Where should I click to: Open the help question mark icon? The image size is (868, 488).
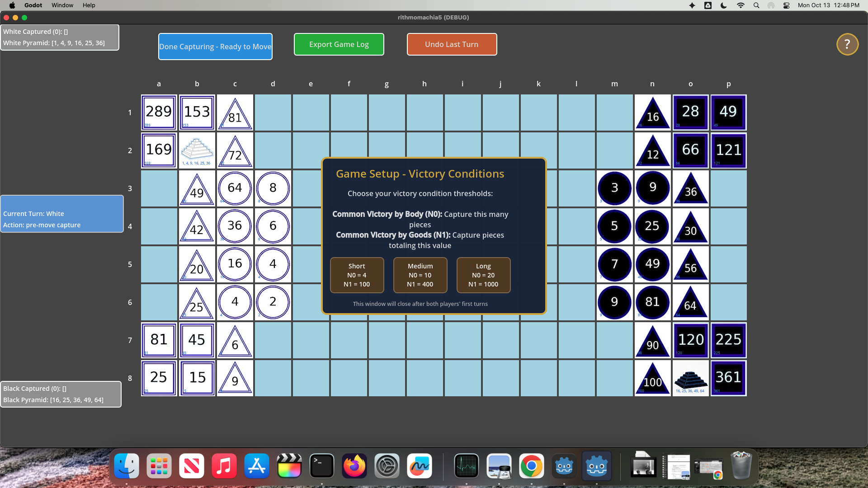847,44
